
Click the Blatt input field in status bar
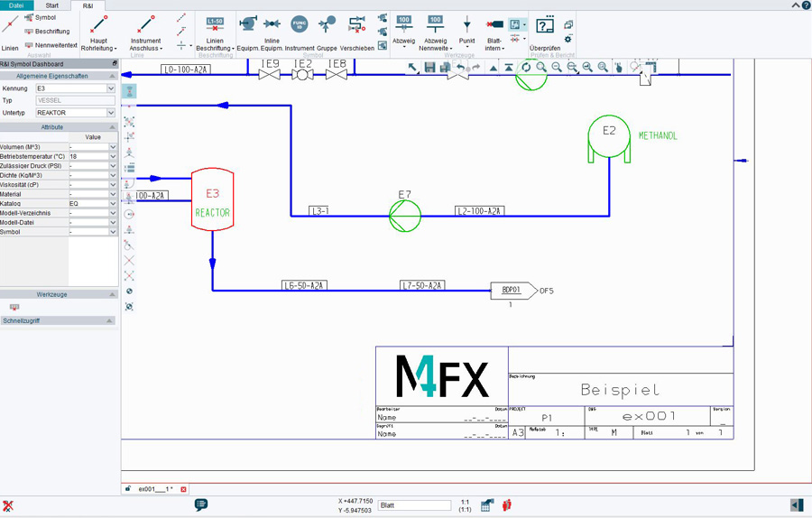[414, 505]
